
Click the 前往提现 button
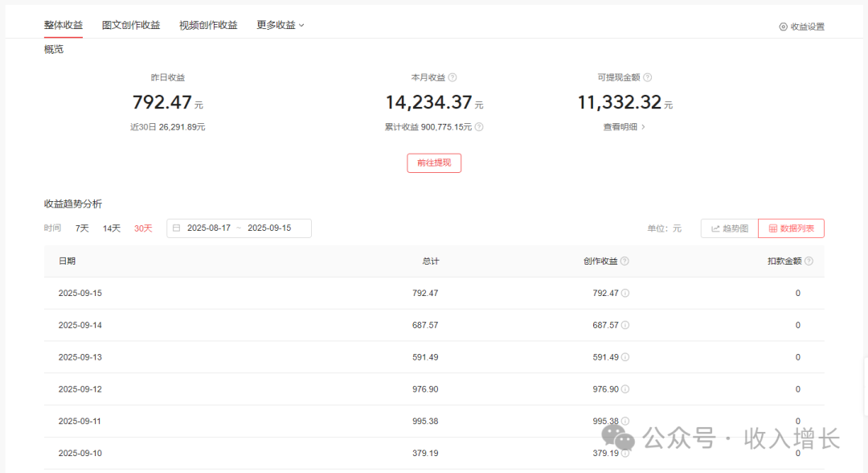click(434, 162)
